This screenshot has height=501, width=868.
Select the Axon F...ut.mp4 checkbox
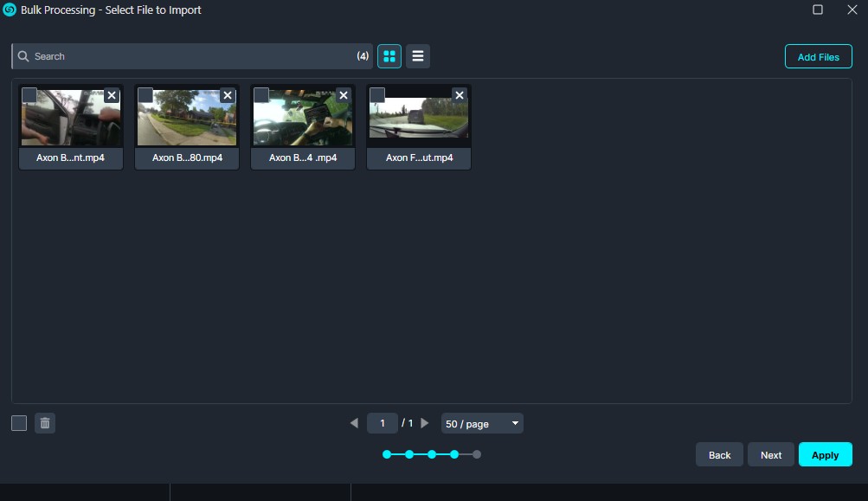[377, 95]
